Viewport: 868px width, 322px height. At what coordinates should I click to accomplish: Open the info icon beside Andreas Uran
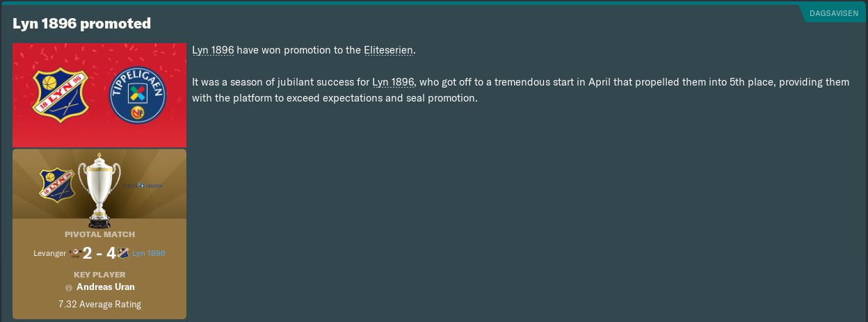click(x=69, y=287)
